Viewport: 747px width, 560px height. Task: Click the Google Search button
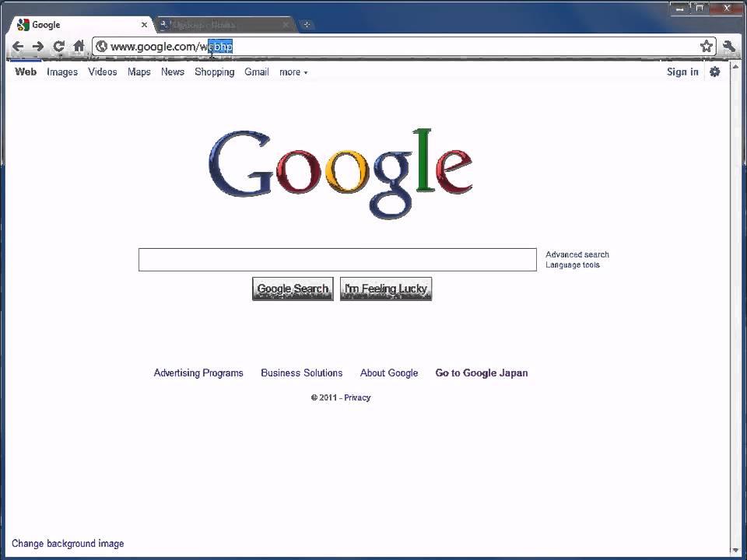(293, 289)
